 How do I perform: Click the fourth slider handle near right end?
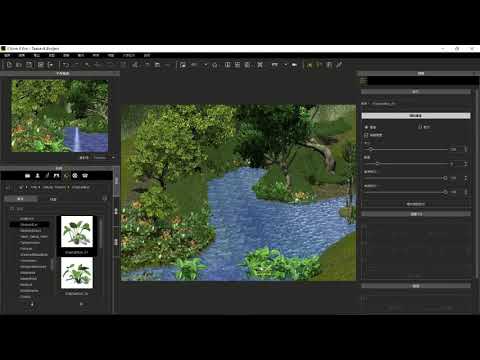tap(445, 192)
